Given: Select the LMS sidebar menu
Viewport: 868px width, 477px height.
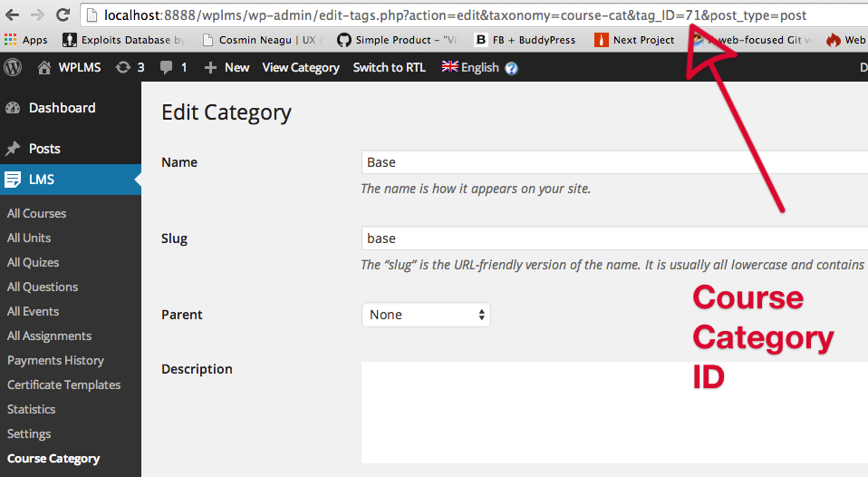Looking at the screenshot, I should [71, 180].
